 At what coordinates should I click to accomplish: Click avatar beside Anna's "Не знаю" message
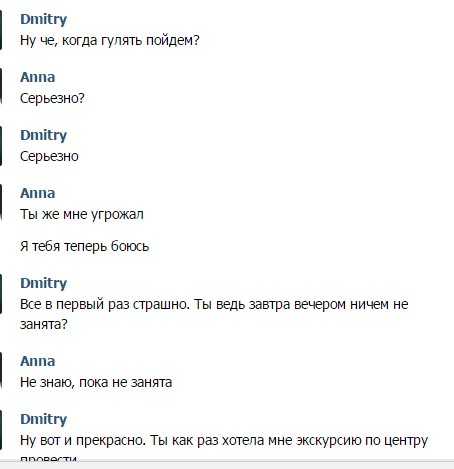coord(1,371)
